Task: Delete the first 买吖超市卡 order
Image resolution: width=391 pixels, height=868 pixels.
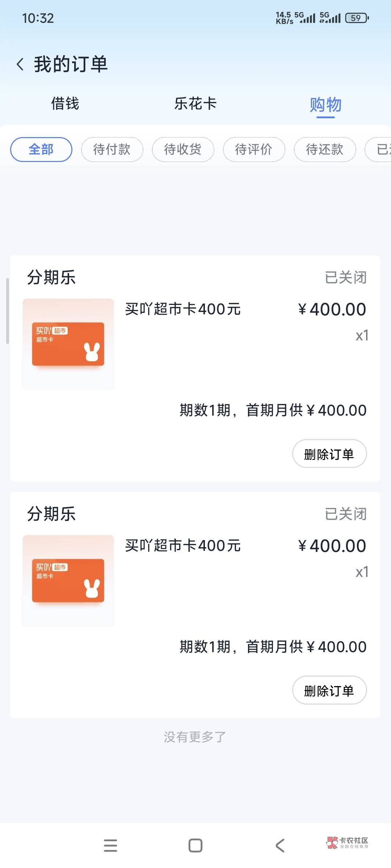Action: tap(329, 454)
